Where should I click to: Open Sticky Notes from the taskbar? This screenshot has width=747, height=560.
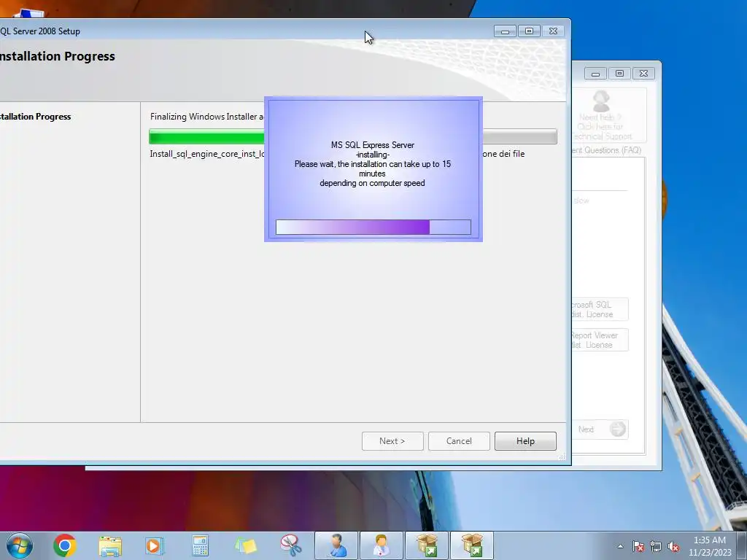coord(246,545)
